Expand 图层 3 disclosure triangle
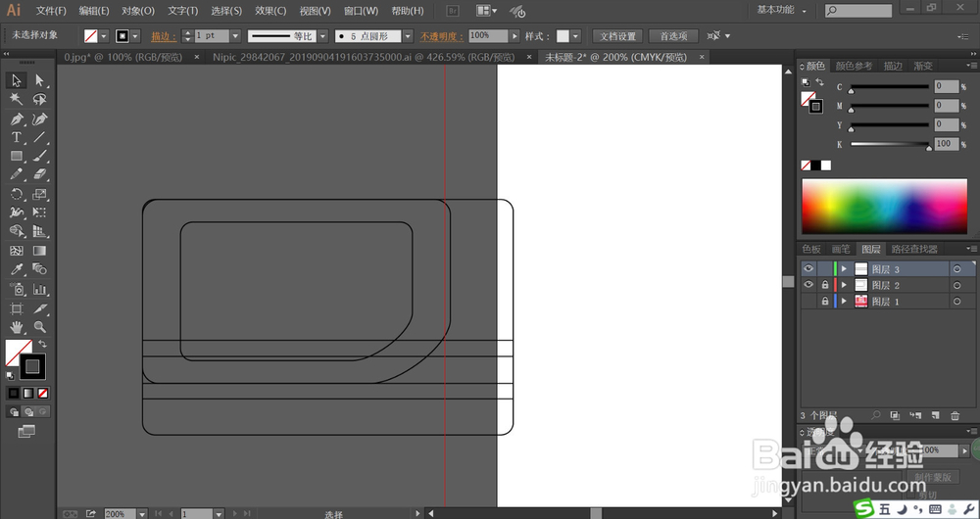The image size is (980, 519). [844, 269]
